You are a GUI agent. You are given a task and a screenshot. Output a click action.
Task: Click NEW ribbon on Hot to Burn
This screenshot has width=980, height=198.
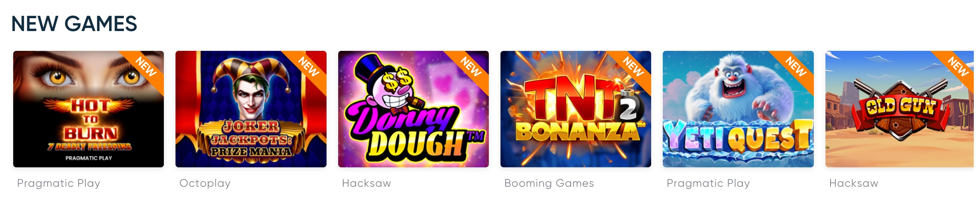pyautogui.click(x=146, y=67)
